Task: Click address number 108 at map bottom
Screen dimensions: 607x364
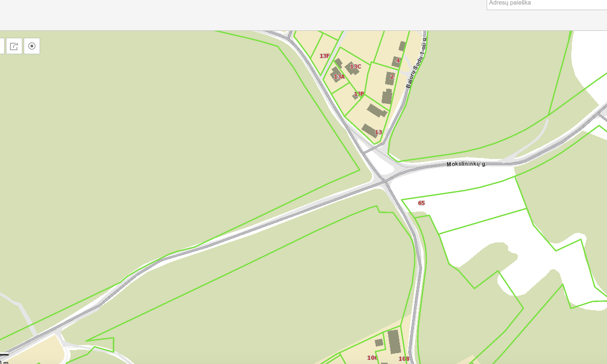Action: tap(404, 359)
